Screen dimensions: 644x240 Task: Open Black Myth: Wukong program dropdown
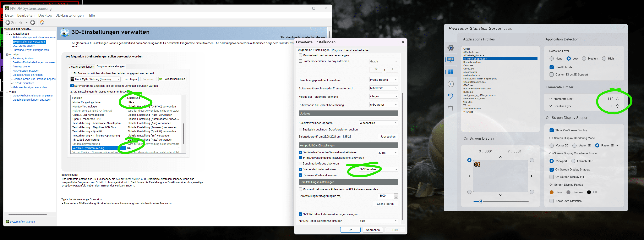95,79
